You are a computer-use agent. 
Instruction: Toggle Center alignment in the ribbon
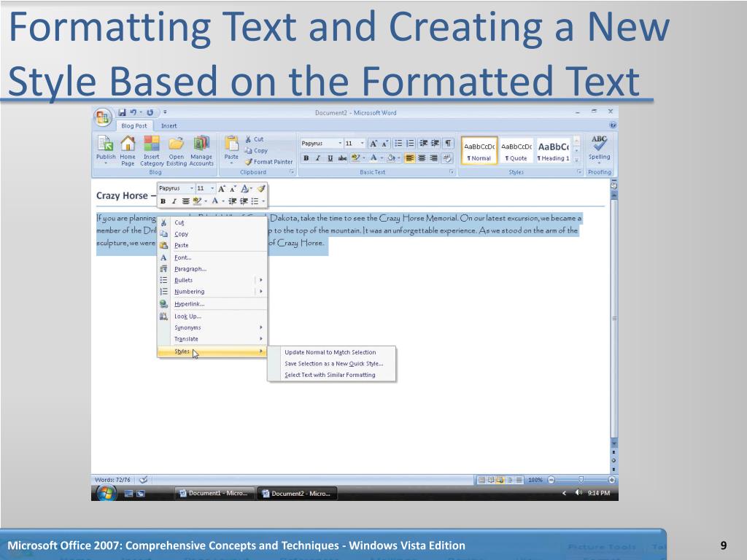(422, 158)
